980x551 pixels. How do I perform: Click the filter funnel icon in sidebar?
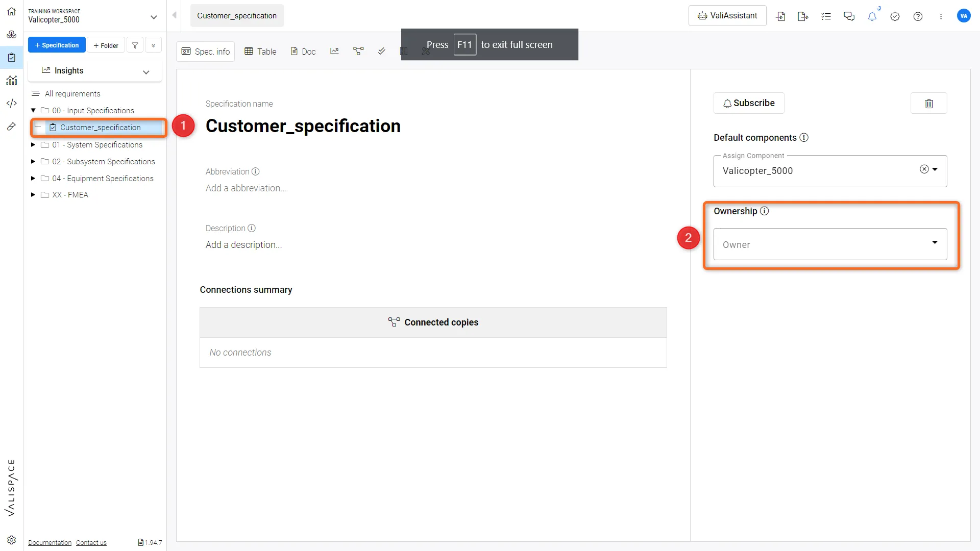[x=135, y=45]
